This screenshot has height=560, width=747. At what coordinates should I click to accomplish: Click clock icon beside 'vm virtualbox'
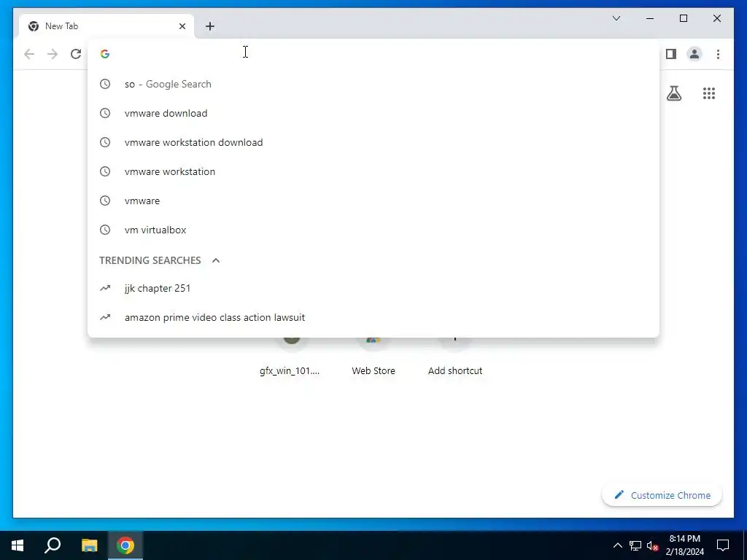tap(105, 230)
